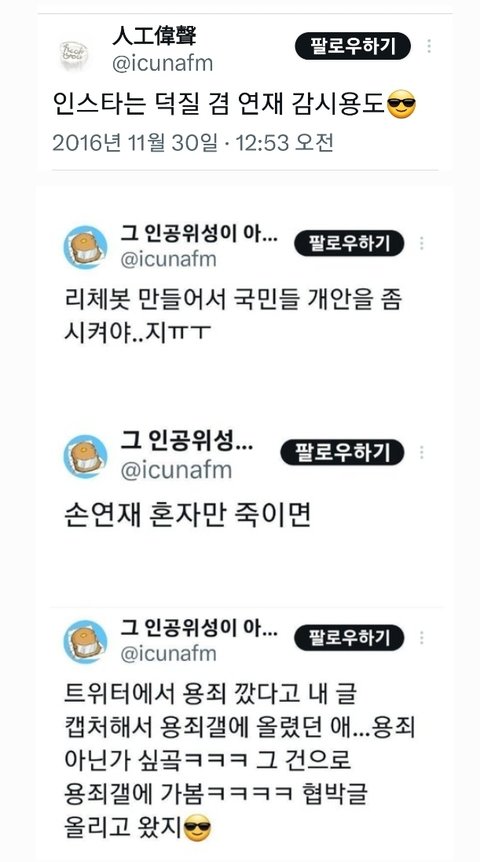Open the avatar beside the 손연재 혼자만 tweet
This screenshot has height=862, width=480.
(x=85, y=456)
